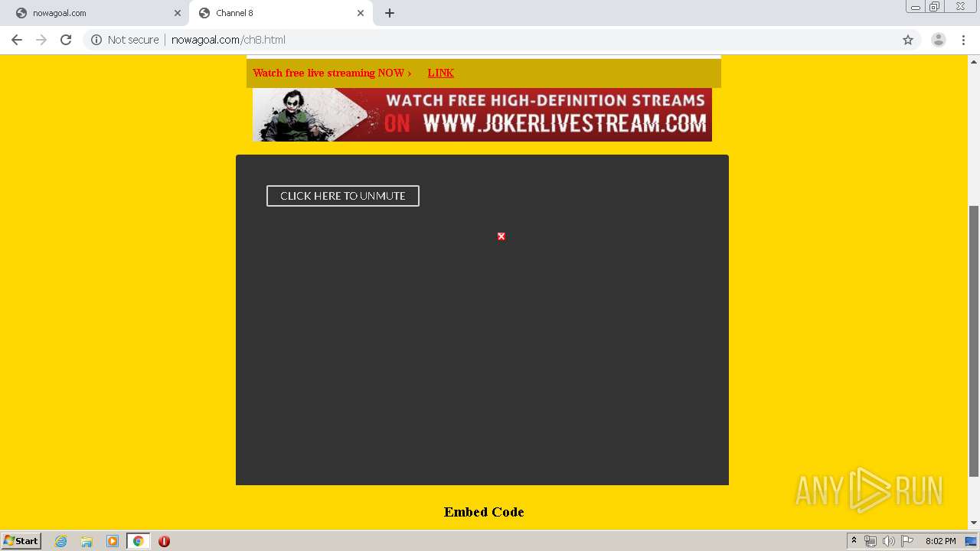Close the Channel 8 tab
The image size is (980, 551).
coord(361,13)
